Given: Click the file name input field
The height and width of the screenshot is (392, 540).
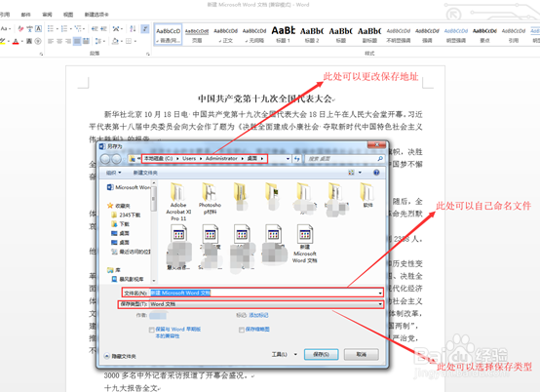Looking at the screenshot, I should coord(266,293).
